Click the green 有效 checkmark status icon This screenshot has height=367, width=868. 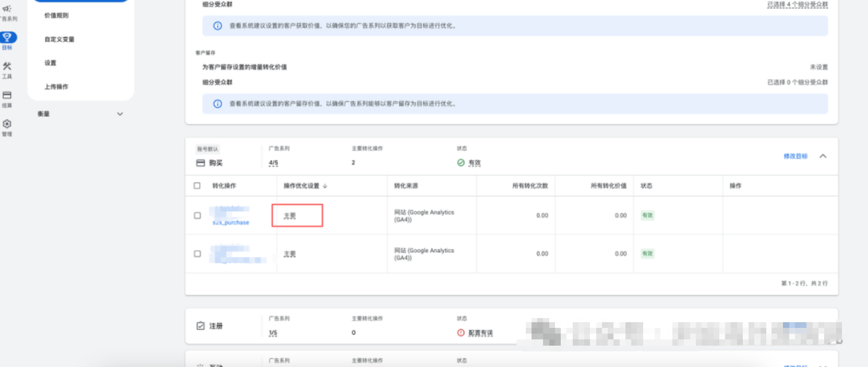click(x=461, y=163)
